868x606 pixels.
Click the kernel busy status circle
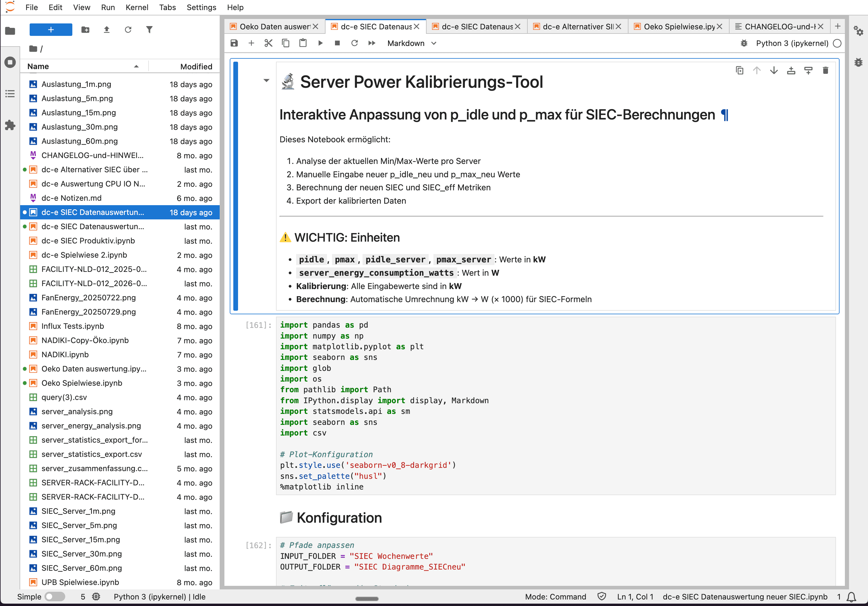[x=837, y=43]
